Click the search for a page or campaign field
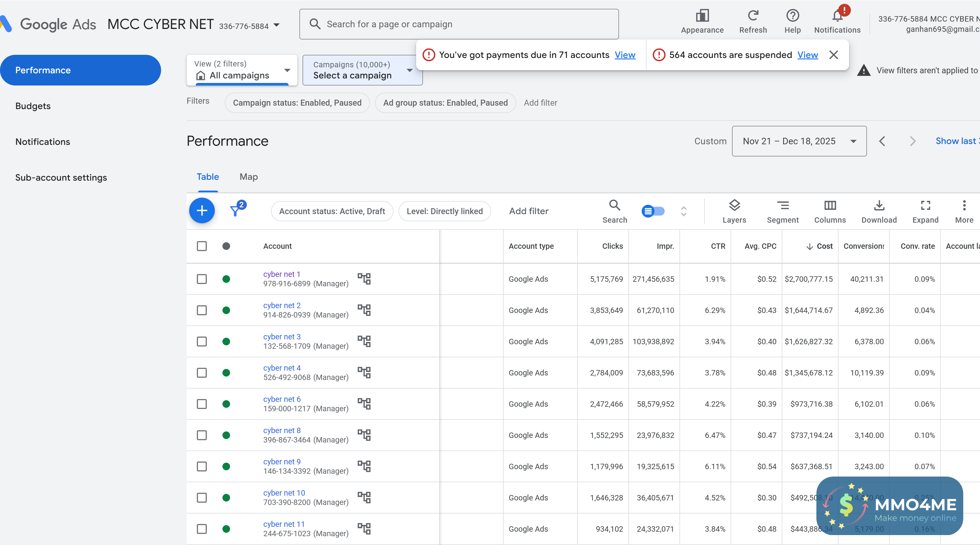Image resolution: width=980 pixels, height=545 pixels. click(x=458, y=24)
